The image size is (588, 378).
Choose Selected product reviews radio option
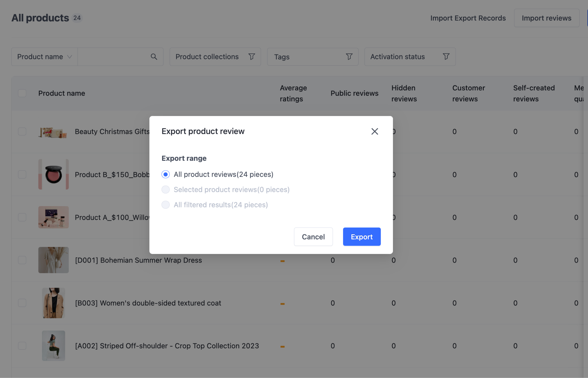(166, 190)
